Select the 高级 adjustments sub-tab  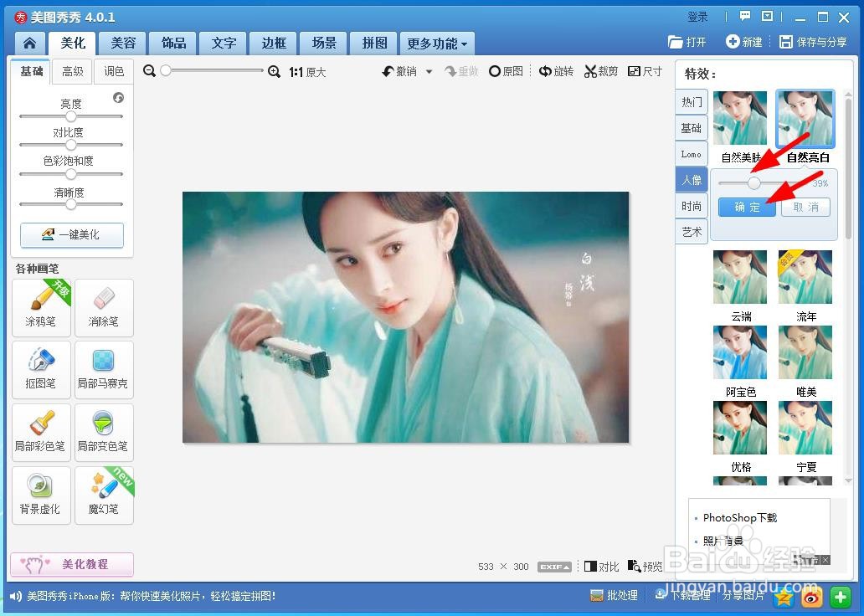click(72, 72)
